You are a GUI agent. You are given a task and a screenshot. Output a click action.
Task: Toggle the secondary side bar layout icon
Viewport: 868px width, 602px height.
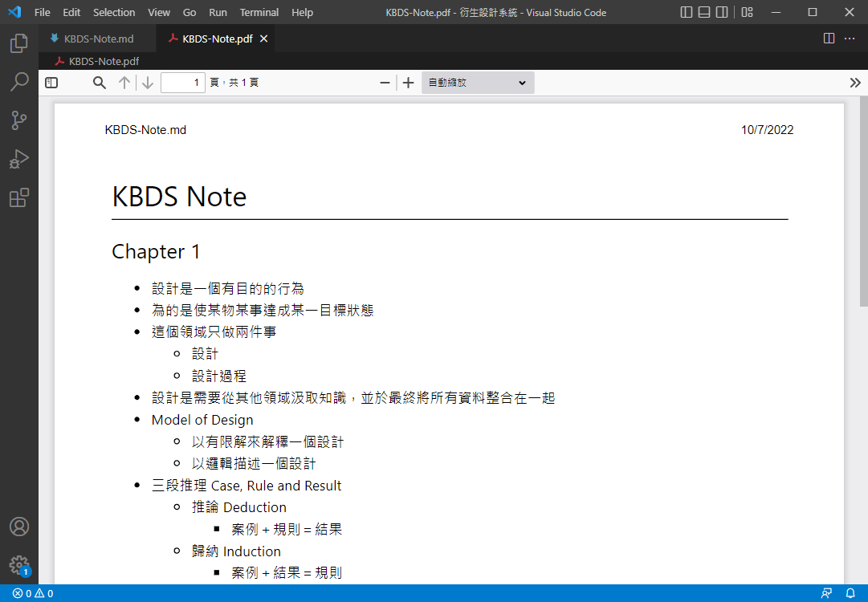point(722,12)
